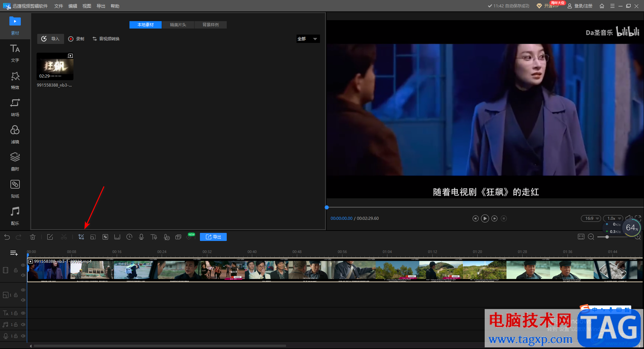Click the clock duration icon

pyautogui.click(x=129, y=237)
